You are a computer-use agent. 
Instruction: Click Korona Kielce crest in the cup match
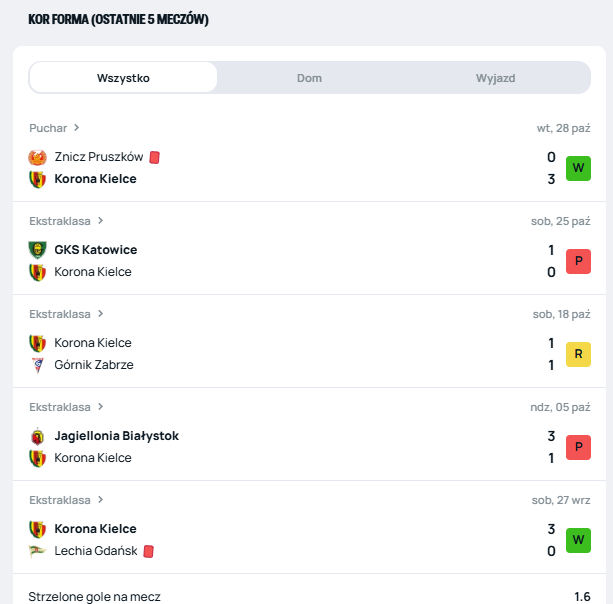[38, 179]
